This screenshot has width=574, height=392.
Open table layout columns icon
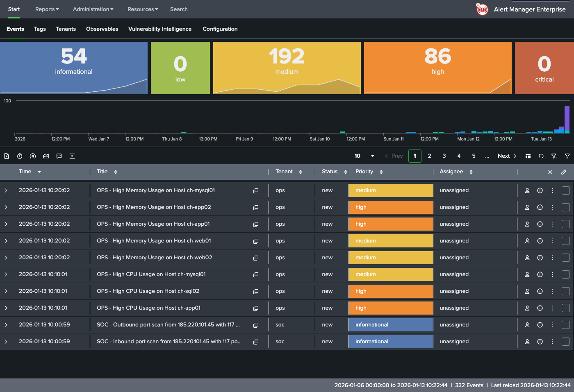[x=528, y=156]
